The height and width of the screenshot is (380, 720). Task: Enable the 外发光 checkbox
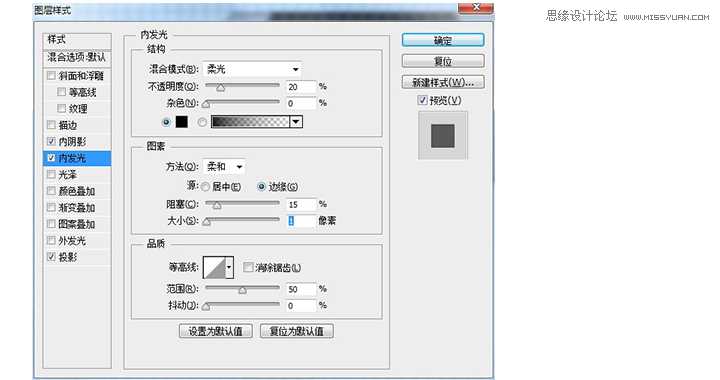(x=51, y=240)
